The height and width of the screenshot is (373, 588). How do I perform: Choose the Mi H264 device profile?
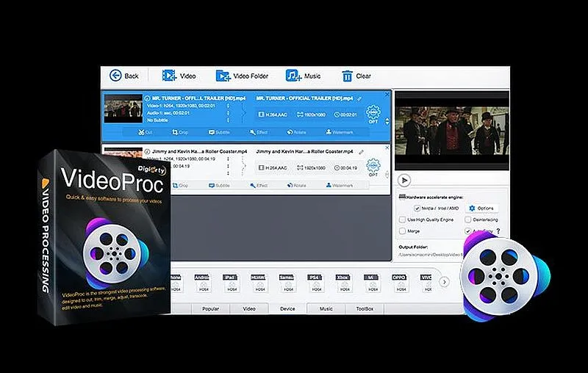click(372, 283)
